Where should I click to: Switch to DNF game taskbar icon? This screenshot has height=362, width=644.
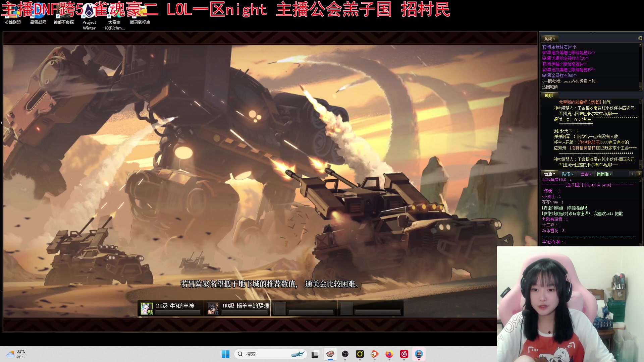[330, 354]
